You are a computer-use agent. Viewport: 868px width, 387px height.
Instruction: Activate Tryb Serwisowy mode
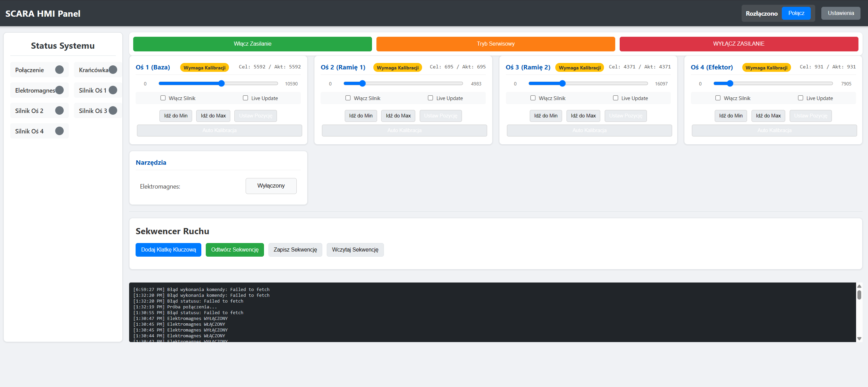coord(495,44)
